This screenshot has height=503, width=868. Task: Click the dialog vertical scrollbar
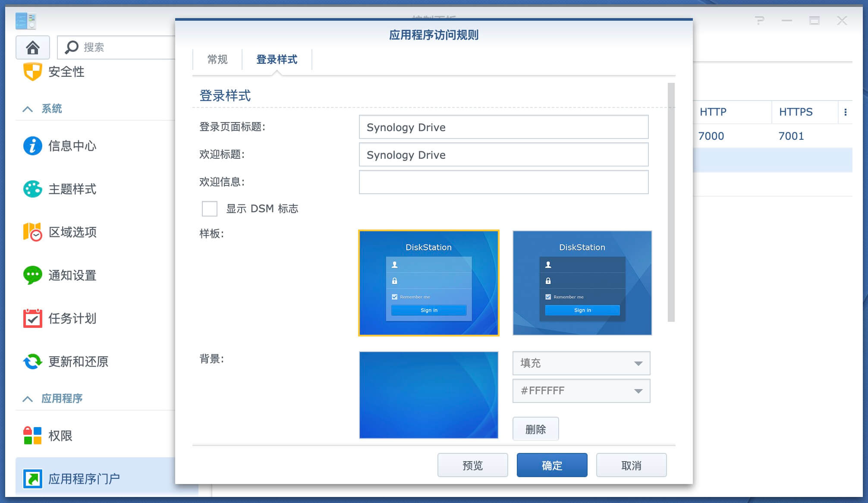[671, 202]
